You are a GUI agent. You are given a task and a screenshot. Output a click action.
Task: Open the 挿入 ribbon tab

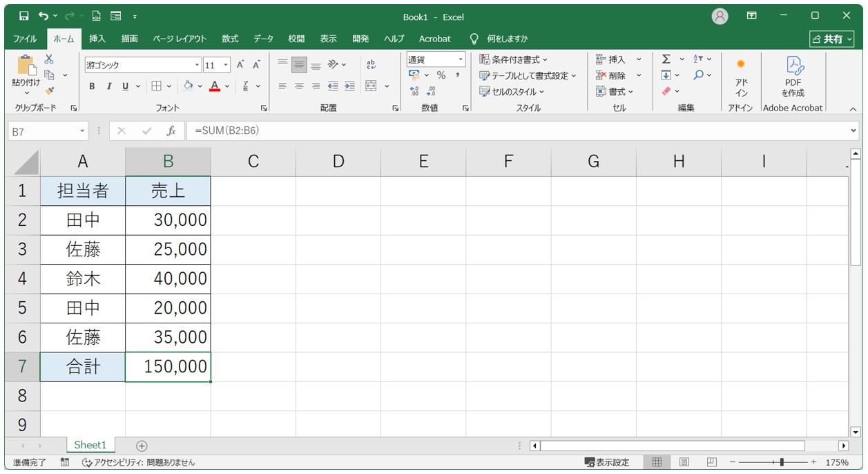pos(97,39)
